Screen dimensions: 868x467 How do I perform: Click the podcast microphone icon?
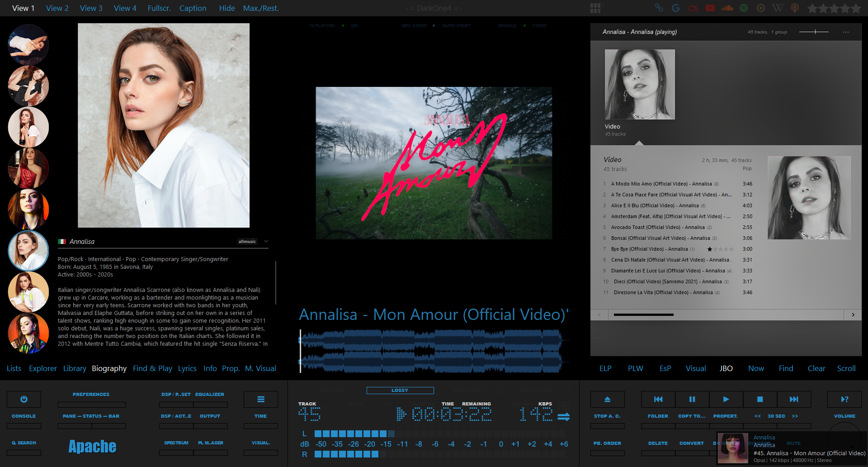[x=795, y=8]
